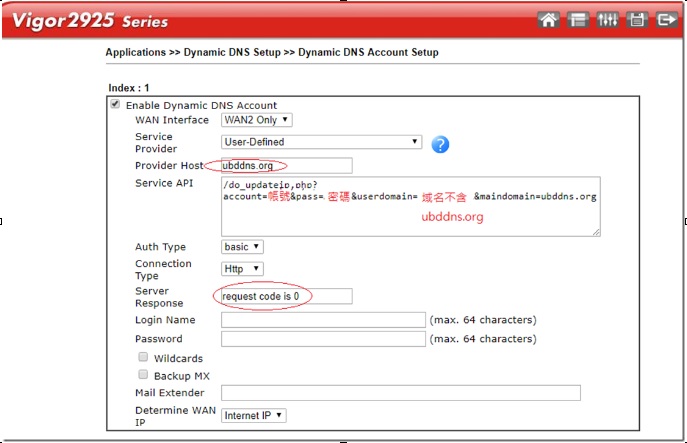Click the Login Name input field
The width and height of the screenshot is (687, 443).
[x=323, y=320]
